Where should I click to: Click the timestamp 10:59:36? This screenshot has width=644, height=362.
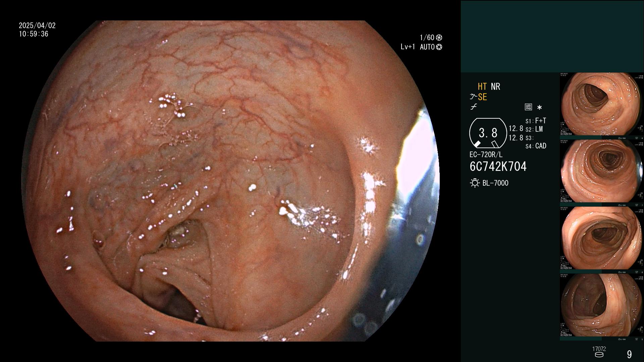34,34
